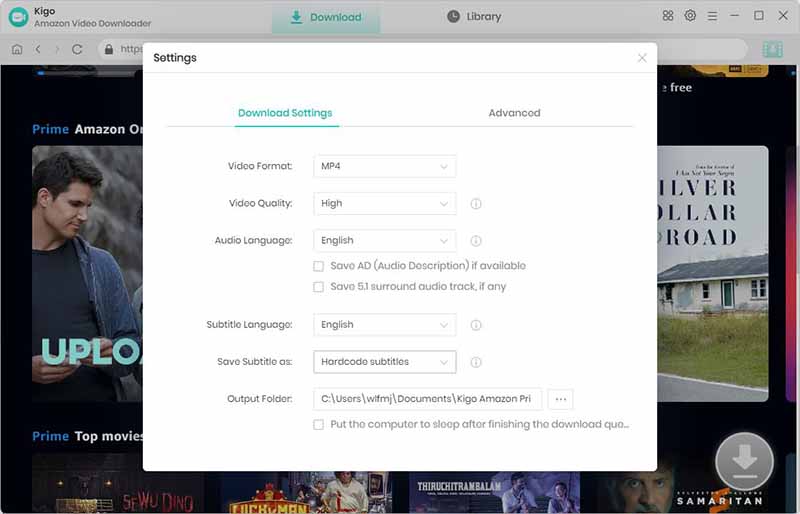Switch to the Advanced tab
The height and width of the screenshot is (514, 800).
(514, 113)
